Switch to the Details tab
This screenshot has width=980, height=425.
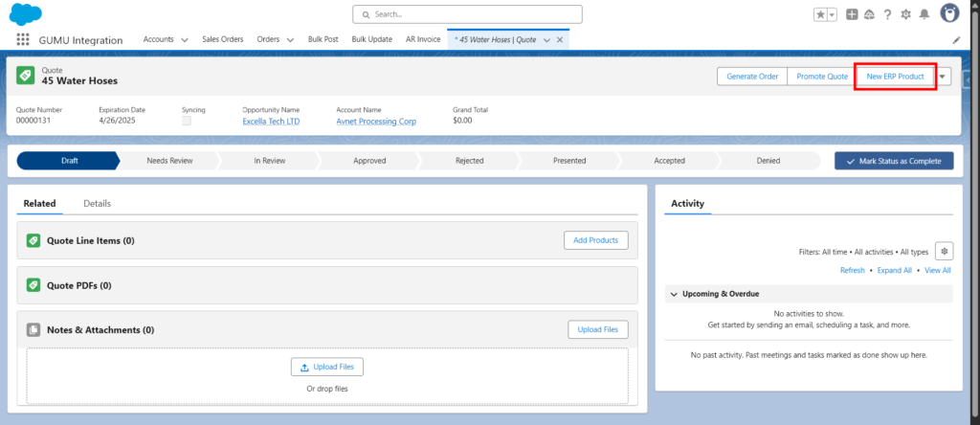(97, 204)
